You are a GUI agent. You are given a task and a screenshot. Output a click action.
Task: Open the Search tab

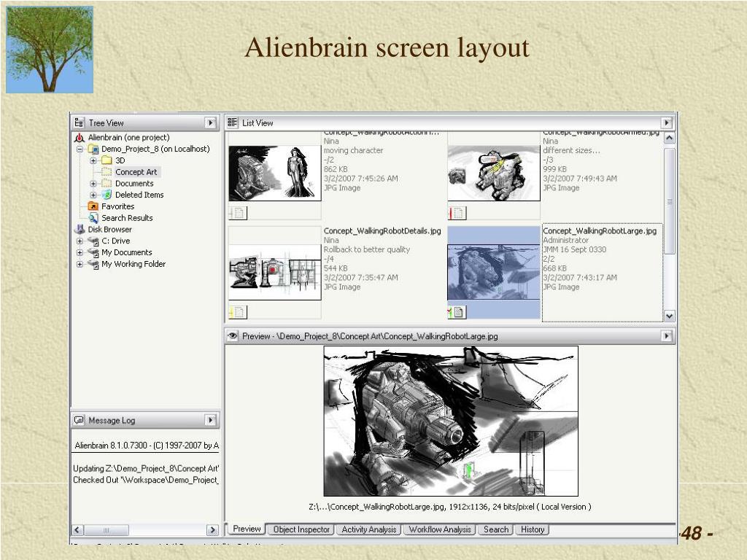496,529
